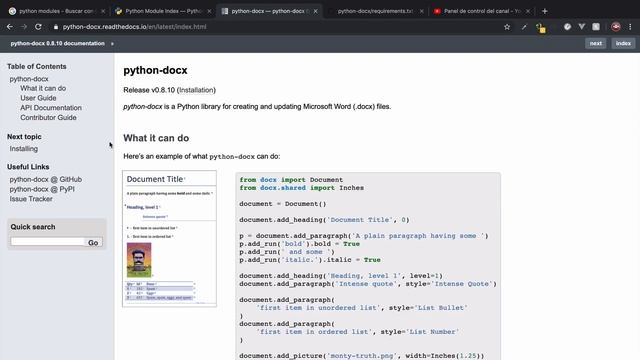
Task: Click the round checkmark extension icon
Action: point(567,27)
